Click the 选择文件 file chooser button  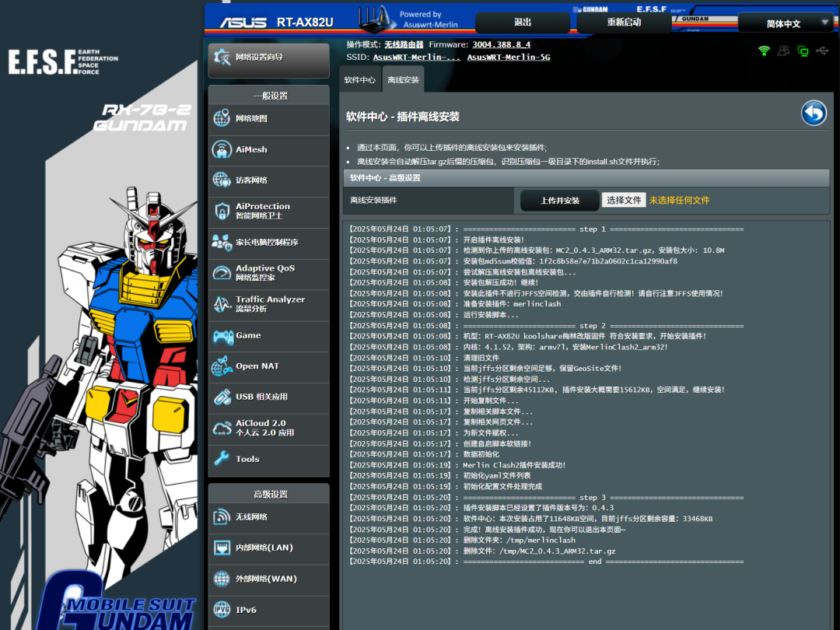pyautogui.click(x=624, y=201)
